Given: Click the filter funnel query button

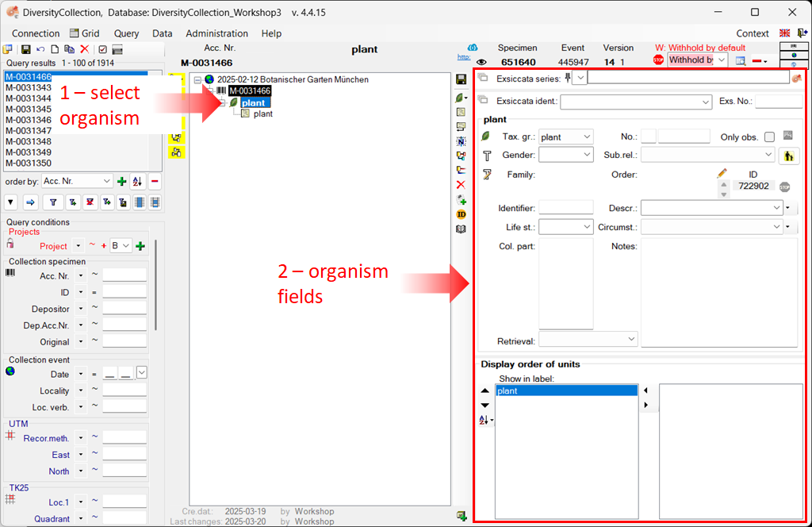Looking at the screenshot, I should tap(53, 202).
